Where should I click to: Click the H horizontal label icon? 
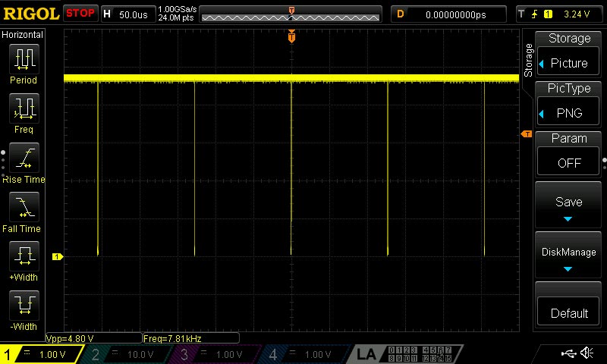point(107,14)
